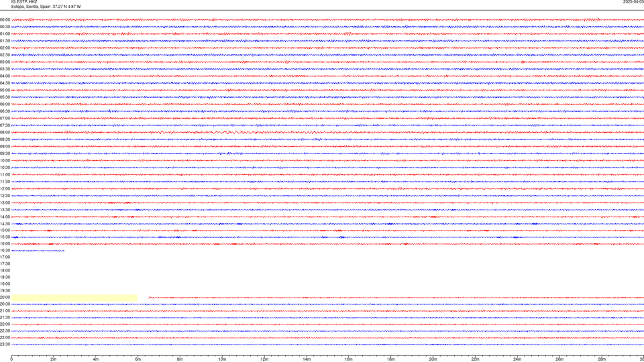Select the 01:00 row time label

(x=5, y=34)
